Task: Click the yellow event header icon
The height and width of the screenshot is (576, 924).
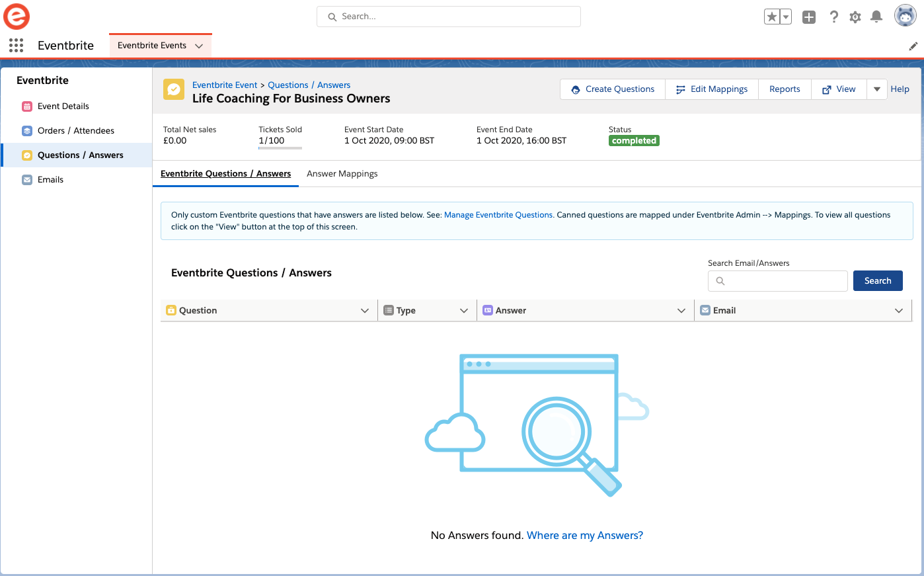Action: point(174,89)
